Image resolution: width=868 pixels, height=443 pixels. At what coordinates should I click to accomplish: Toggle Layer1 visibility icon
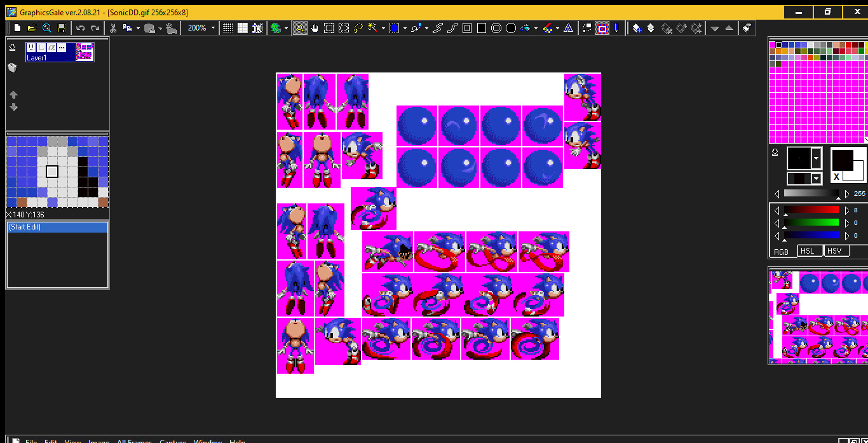[x=31, y=48]
